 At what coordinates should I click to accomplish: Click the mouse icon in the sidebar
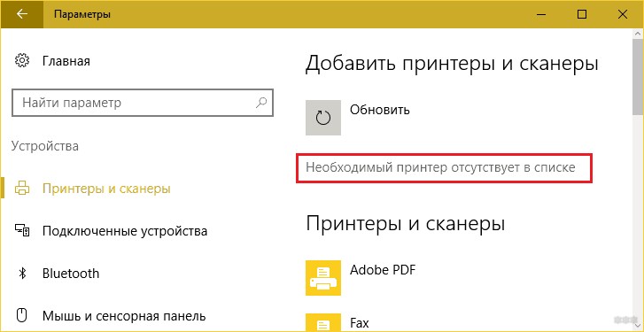pyautogui.click(x=22, y=315)
